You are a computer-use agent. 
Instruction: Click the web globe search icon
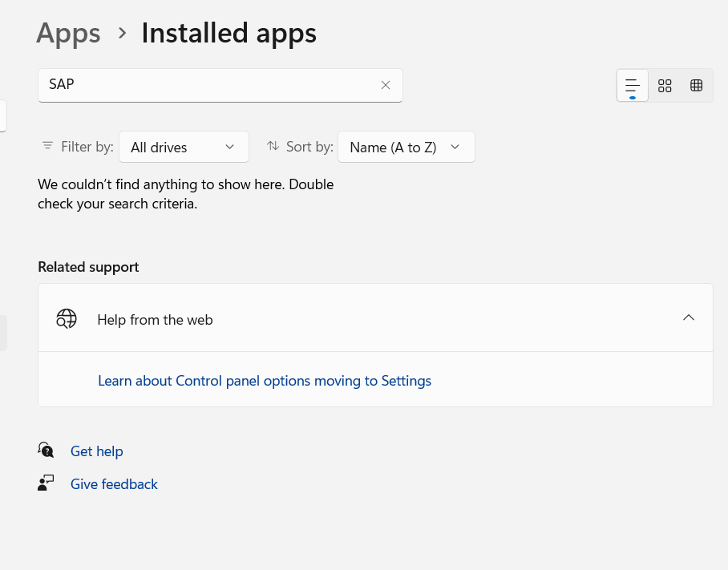point(67,319)
